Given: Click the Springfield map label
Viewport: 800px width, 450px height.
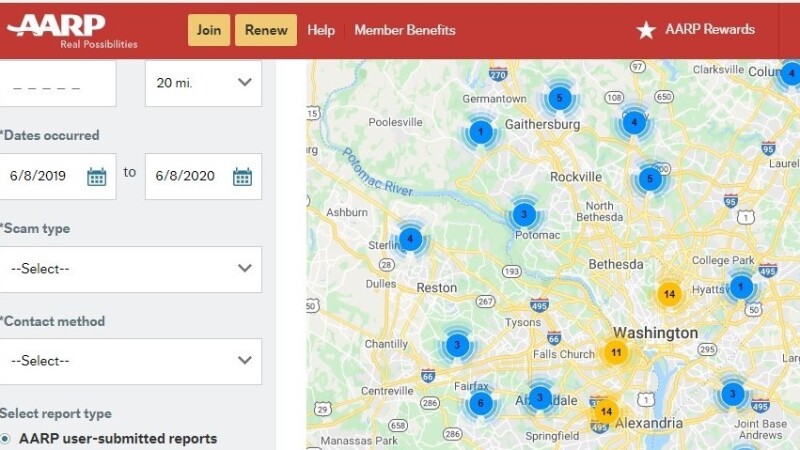Looking at the screenshot, I should pos(553,436).
